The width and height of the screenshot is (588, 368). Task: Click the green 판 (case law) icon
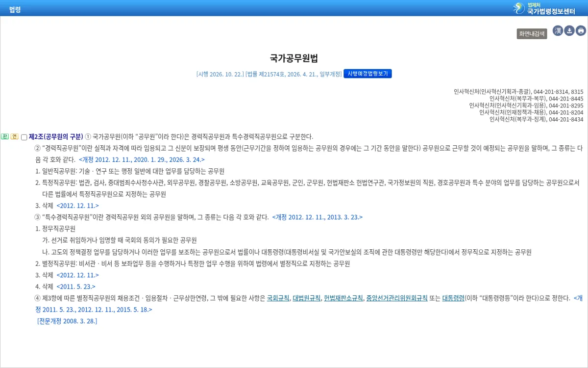[5, 136]
